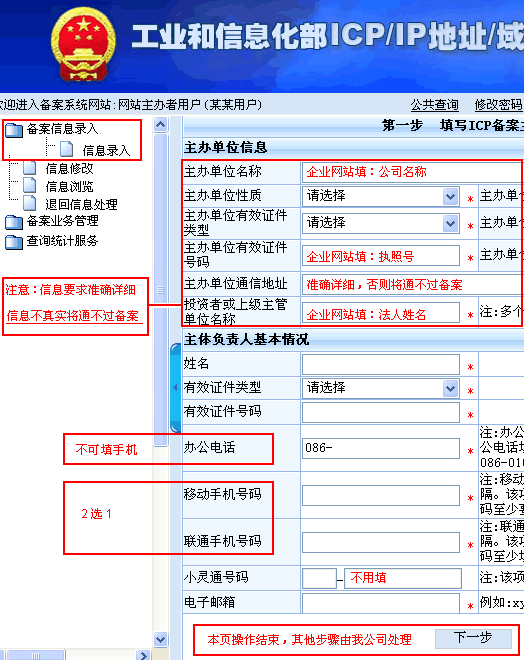Click the 办公电话 input field
The width and height of the screenshot is (524, 660).
[380, 448]
